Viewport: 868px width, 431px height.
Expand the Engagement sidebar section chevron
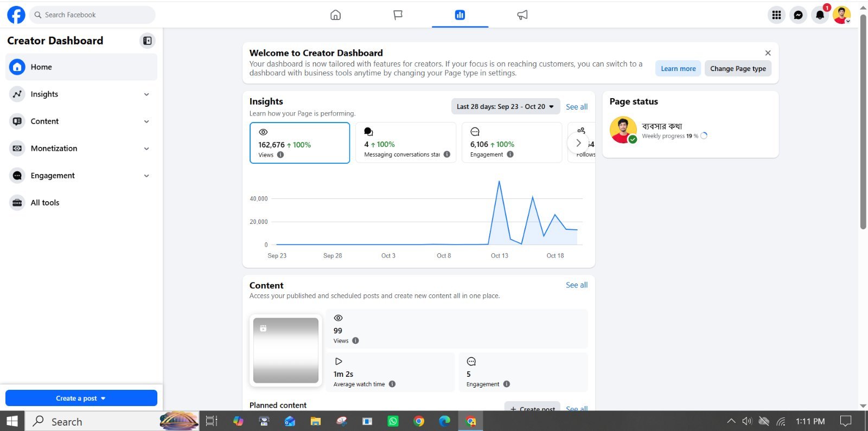tap(146, 176)
